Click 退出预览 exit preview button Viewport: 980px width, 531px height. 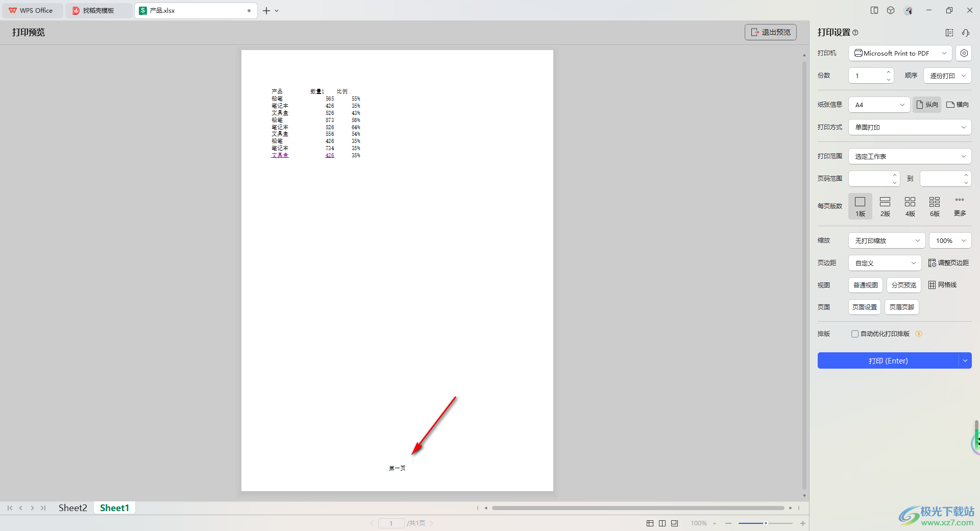tap(770, 32)
